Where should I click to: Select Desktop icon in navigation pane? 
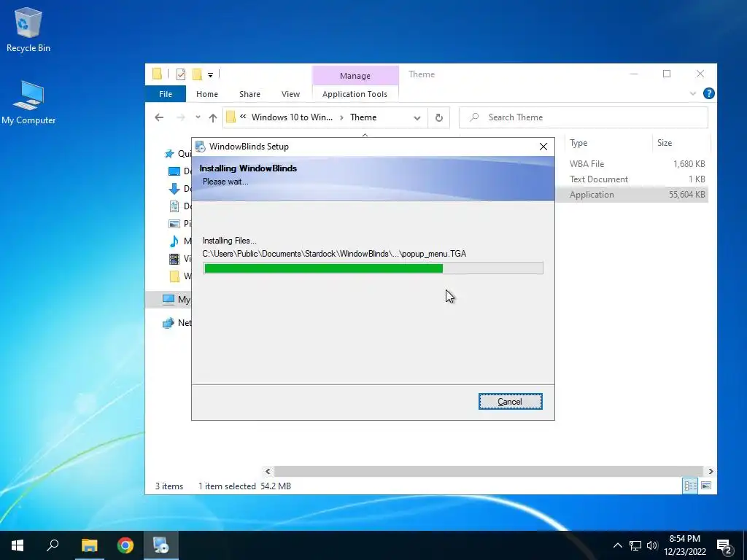174,171
